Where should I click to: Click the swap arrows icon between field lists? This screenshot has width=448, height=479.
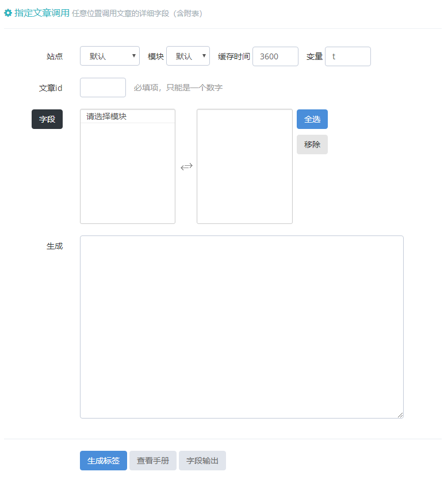(186, 166)
